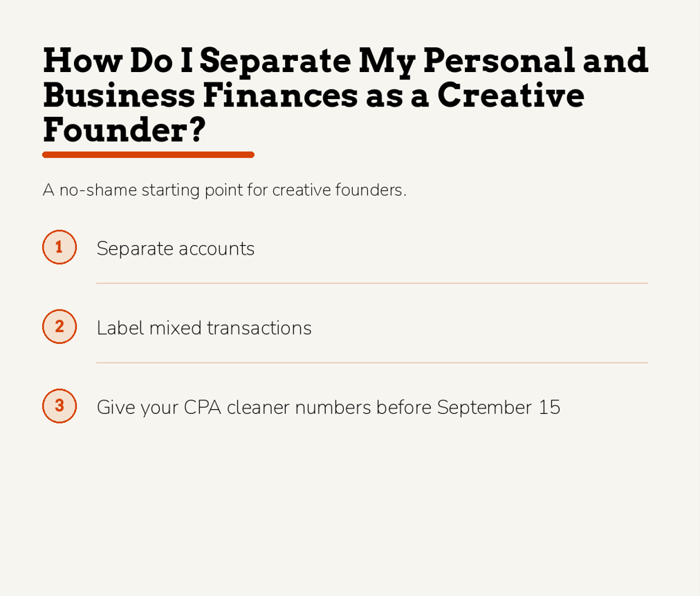Viewport: 700px width, 596px height.
Task: Click the word 'Personal' in the headline
Action: [499, 60]
